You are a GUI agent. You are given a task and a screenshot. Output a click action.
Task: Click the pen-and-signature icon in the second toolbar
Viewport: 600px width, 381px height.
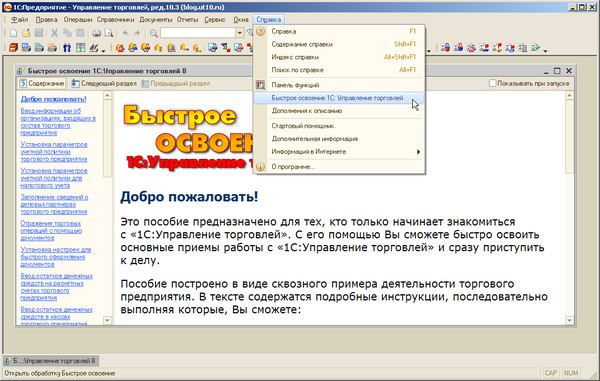coord(94,48)
